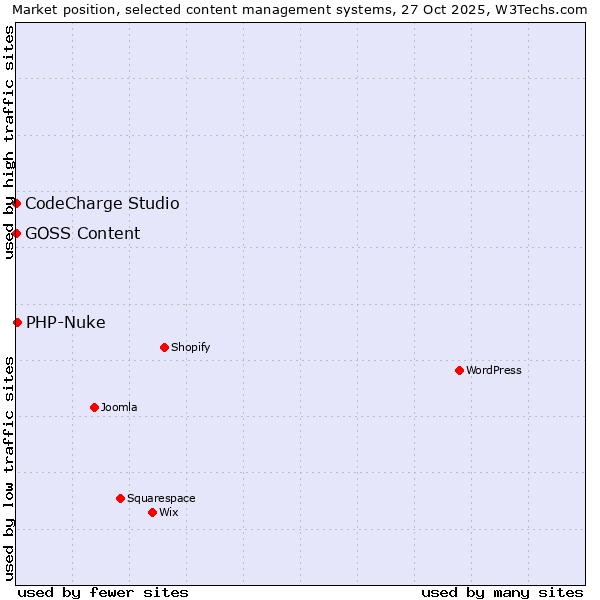
Task: Click the CodeCharge Studio text label
Action: pos(102,204)
